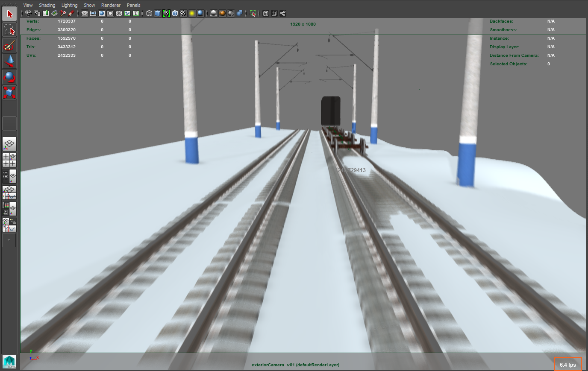Viewport: 588px width, 371px height.
Task: Click the Maya logo in the corner
Action: [9, 361]
